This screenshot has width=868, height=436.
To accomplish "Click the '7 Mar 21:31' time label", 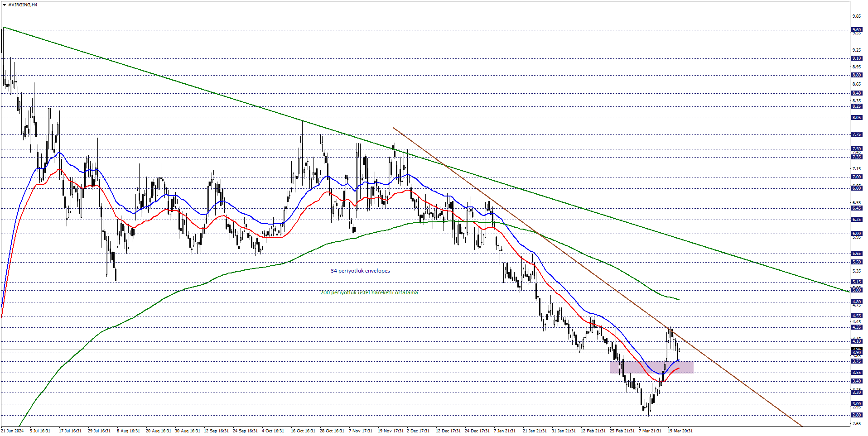I will pos(650,431).
